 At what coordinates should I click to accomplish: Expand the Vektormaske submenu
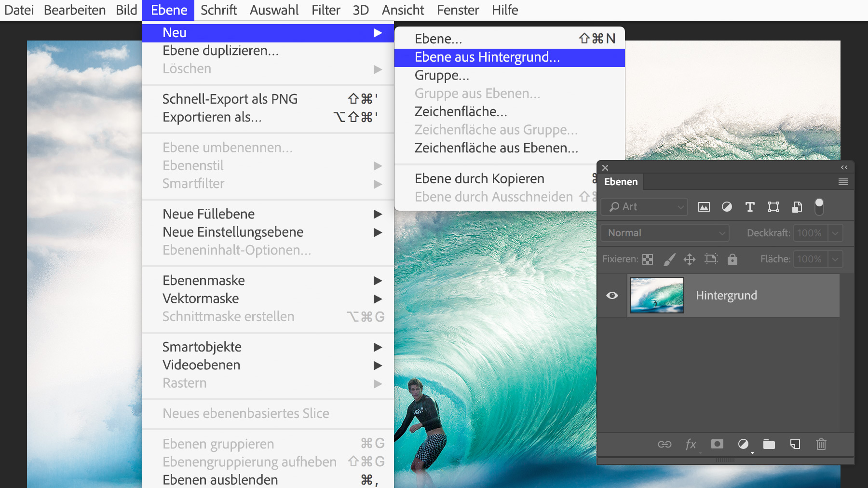[x=268, y=299]
